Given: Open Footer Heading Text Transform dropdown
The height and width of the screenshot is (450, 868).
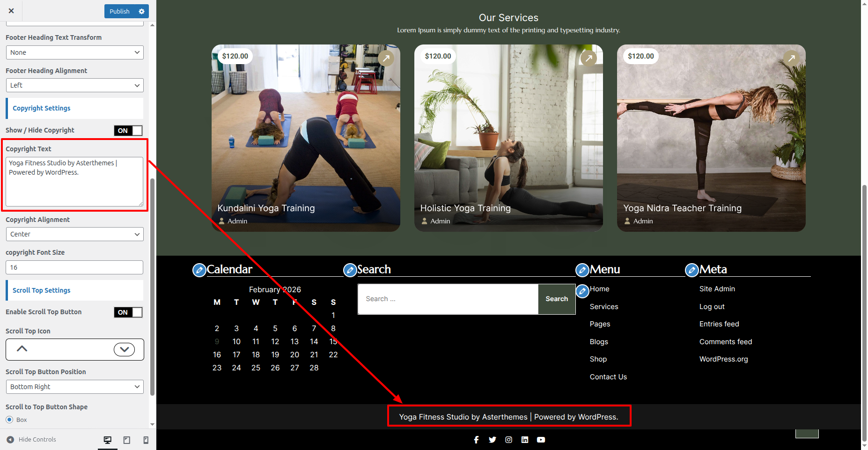Looking at the screenshot, I should click(x=74, y=52).
